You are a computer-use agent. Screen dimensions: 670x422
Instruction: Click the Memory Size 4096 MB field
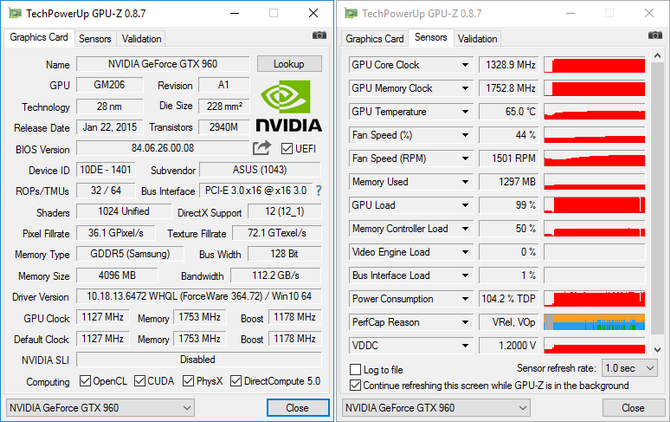point(117,275)
